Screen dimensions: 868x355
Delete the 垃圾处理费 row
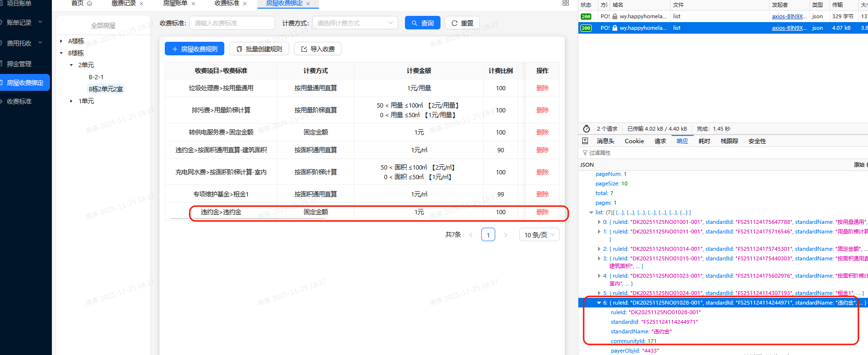[x=542, y=88]
